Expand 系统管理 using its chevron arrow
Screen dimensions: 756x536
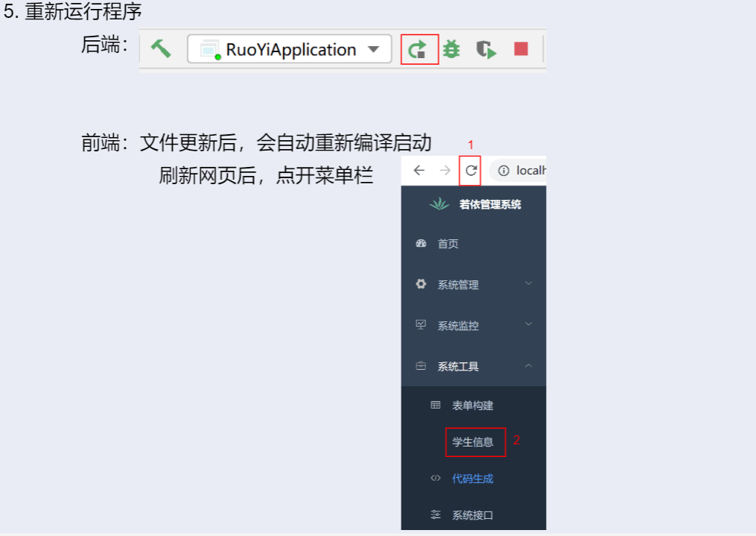(528, 283)
